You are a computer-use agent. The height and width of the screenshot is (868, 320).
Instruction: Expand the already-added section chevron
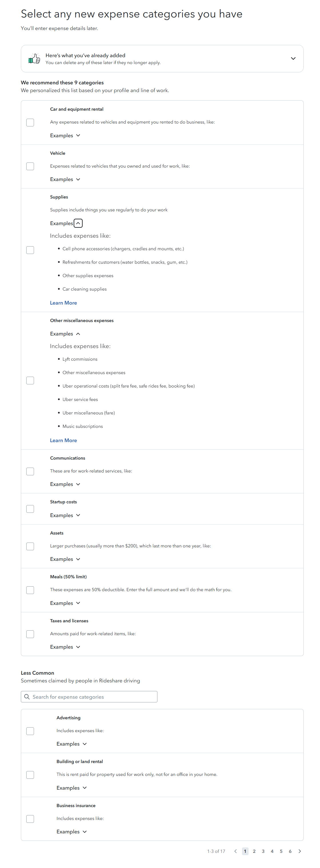pos(293,59)
